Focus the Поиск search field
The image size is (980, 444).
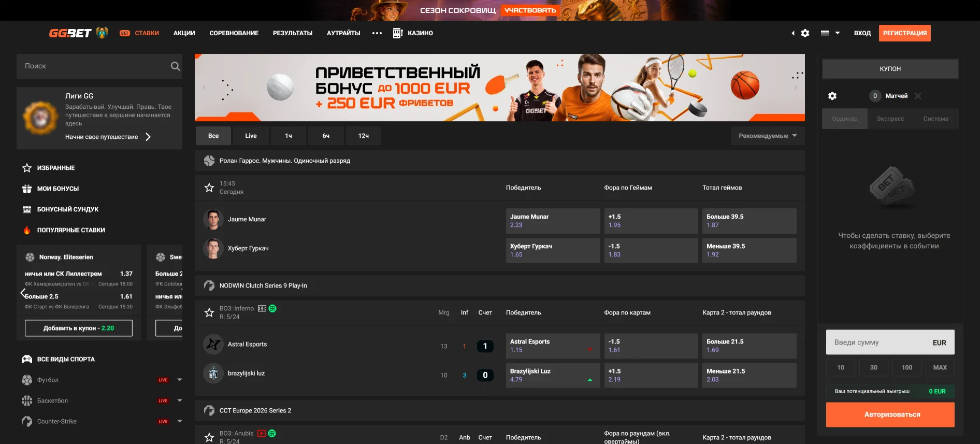tap(99, 66)
